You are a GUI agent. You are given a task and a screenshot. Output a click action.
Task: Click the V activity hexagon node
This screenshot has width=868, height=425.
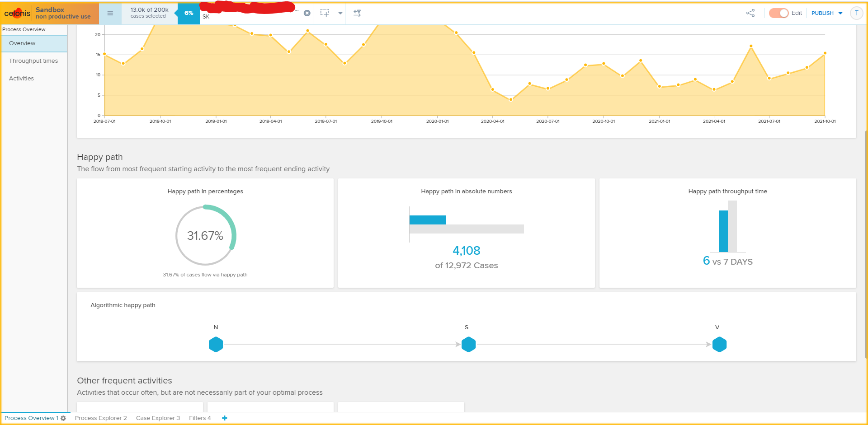(719, 345)
